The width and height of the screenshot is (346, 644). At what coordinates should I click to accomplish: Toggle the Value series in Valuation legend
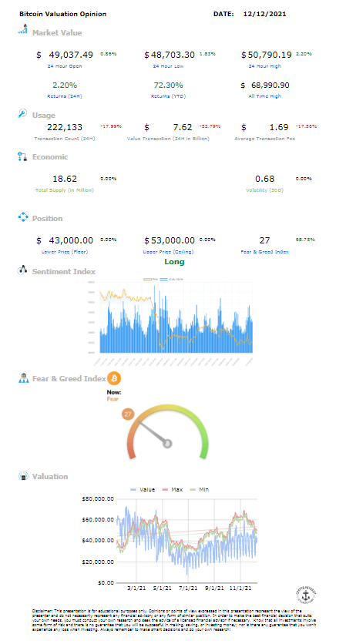pos(143,490)
